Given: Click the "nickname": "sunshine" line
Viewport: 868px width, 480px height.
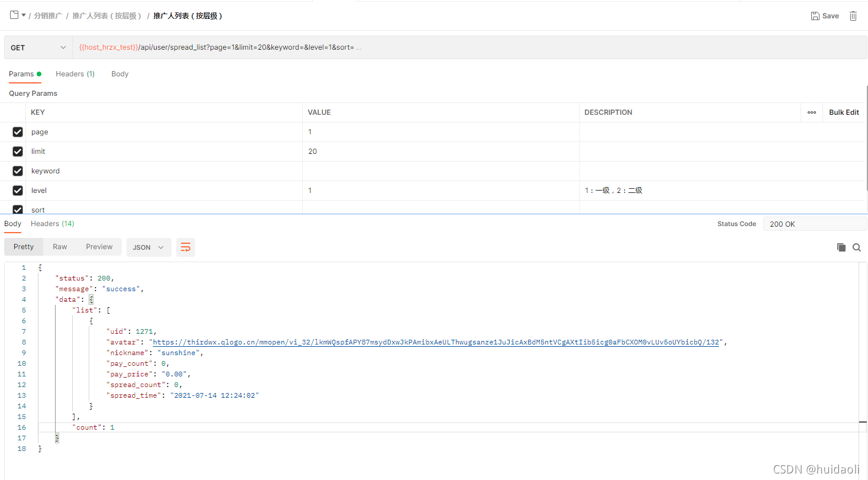Looking at the screenshot, I should click(155, 353).
